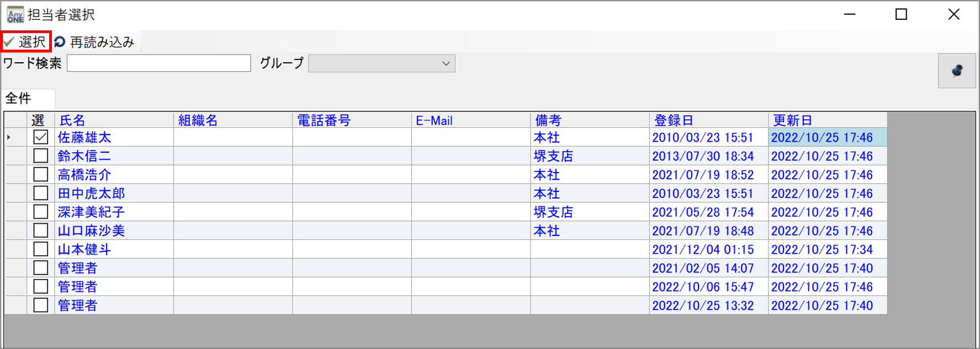
Task: Uncheck the checkbox for 佐藤雄太
Action: point(41,137)
